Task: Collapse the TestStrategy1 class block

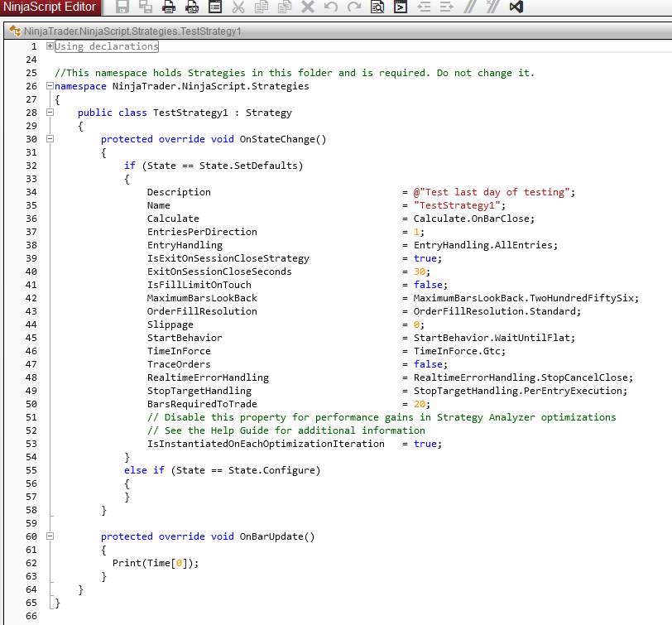Action: pos(50,113)
